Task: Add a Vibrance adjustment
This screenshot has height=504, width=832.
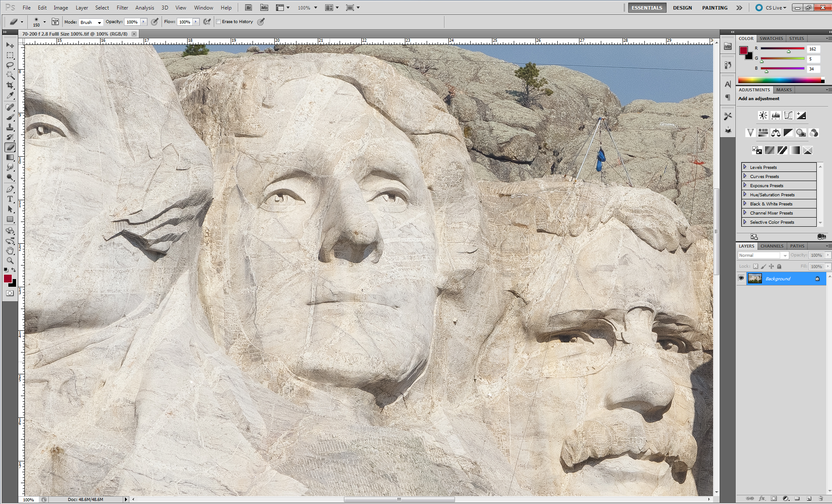Action: coord(750,133)
